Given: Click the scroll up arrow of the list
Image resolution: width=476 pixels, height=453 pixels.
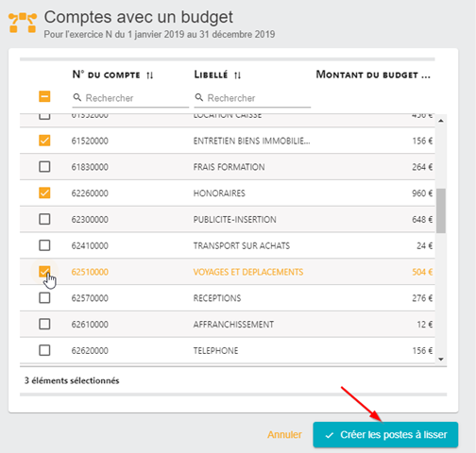Looking at the screenshot, I should coord(441,121).
